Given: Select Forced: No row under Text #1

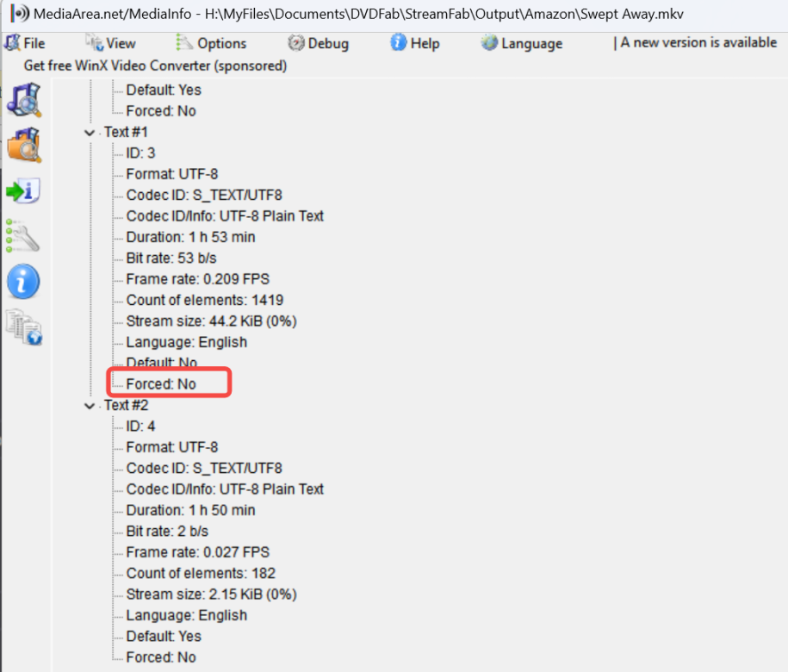Looking at the screenshot, I should pos(161,384).
